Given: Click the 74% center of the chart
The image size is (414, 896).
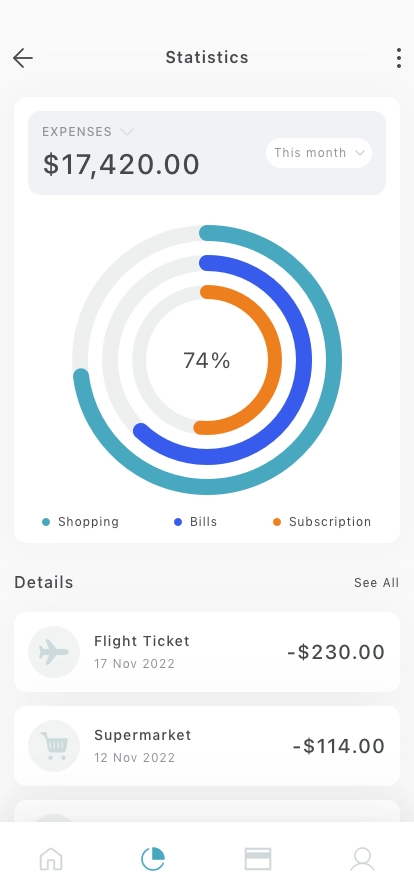Looking at the screenshot, I should tap(207, 361).
